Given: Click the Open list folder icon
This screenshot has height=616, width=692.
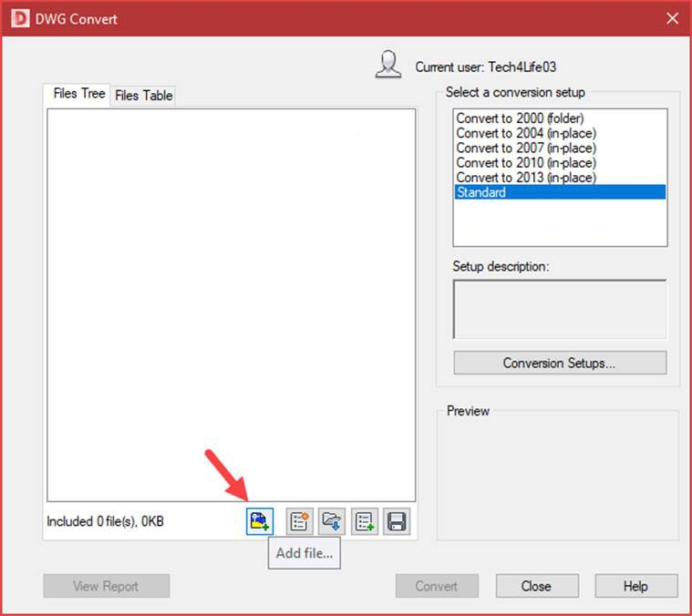Looking at the screenshot, I should [332, 521].
